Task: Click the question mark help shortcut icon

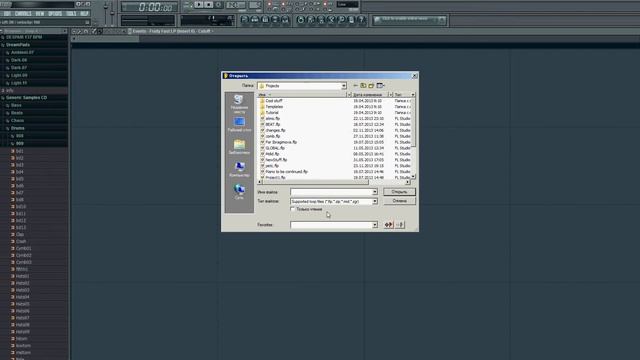Action: coord(361,20)
